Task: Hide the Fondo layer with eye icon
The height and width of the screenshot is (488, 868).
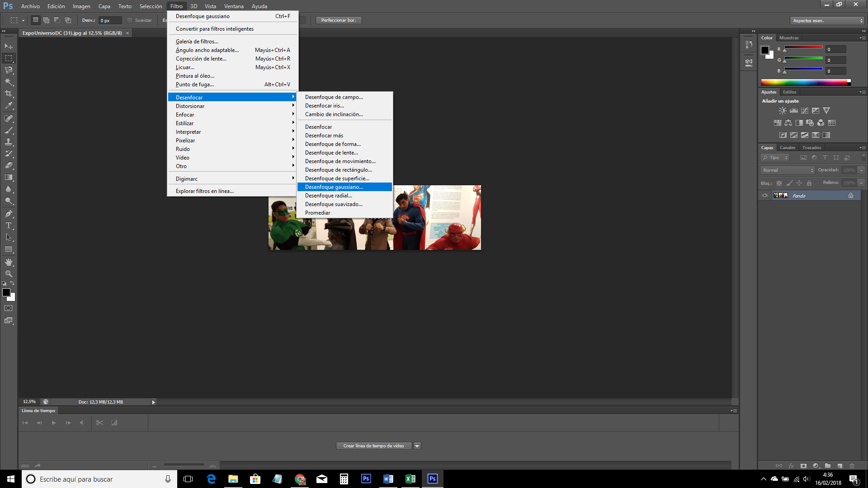Action: click(765, 196)
